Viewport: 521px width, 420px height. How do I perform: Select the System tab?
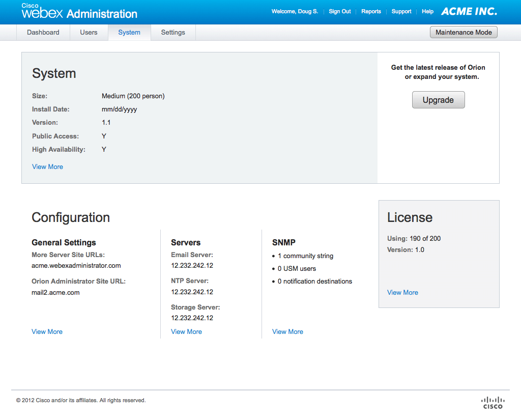click(129, 32)
